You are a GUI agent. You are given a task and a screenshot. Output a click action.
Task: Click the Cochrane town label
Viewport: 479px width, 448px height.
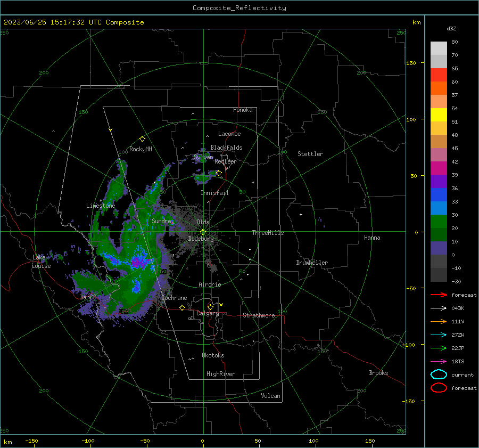pyautogui.click(x=174, y=298)
